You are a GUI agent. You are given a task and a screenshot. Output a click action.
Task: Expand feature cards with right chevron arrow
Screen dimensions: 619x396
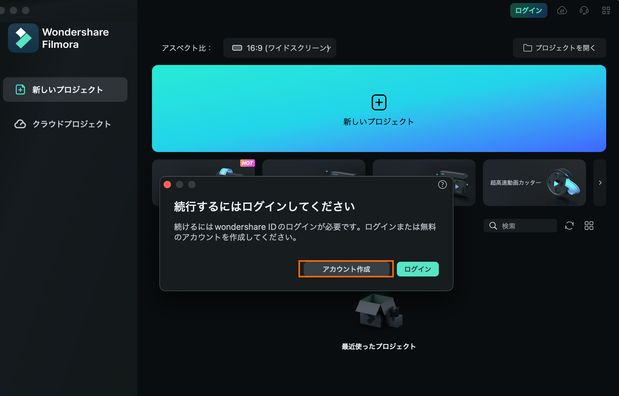tap(600, 183)
